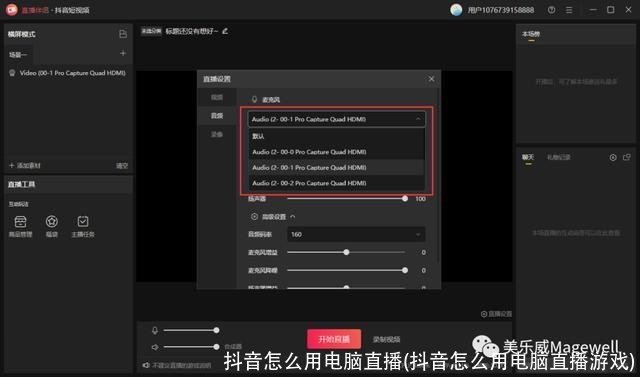Open the hamburger menu in the title bar

569,10
